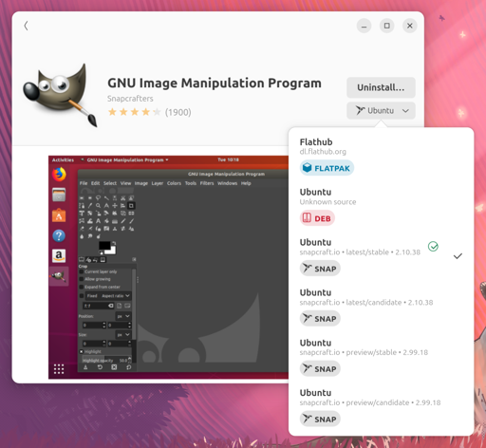Close the Software window
Image resolution: width=486 pixels, height=448 pixels.
[x=409, y=26]
